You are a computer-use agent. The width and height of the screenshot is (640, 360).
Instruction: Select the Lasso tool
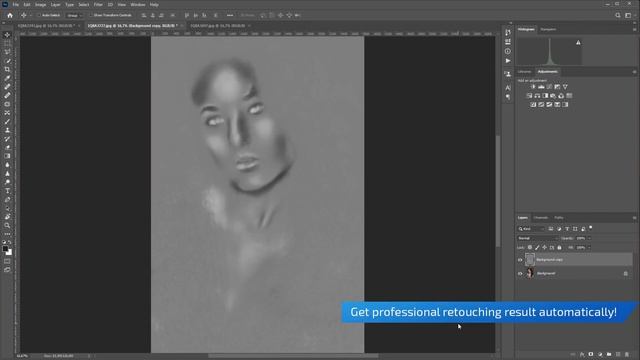click(7, 52)
